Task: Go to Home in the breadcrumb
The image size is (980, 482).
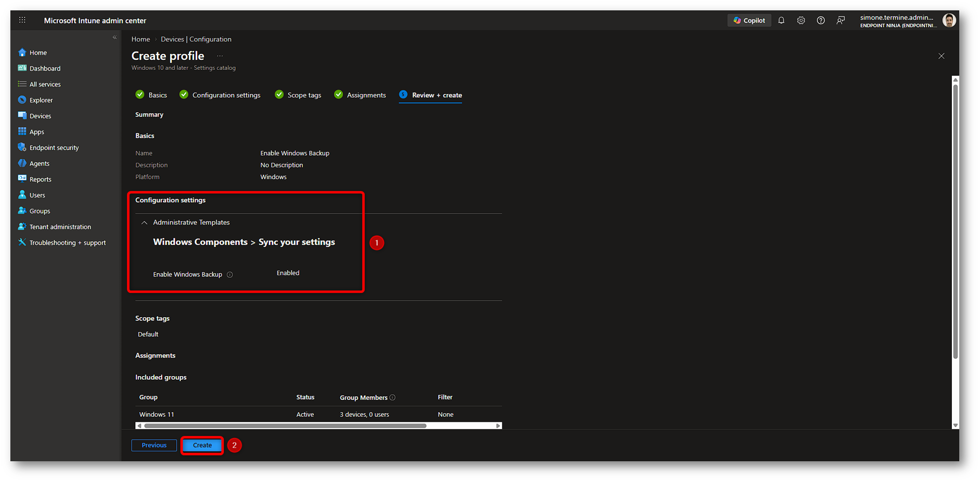Action: tap(141, 39)
